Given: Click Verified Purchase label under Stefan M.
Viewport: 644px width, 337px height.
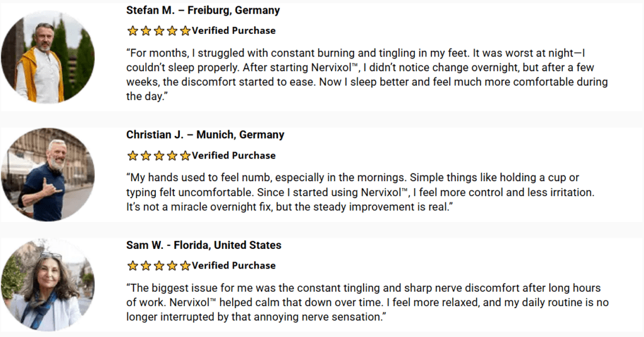Looking at the screenshot, I should click(234, 31).
